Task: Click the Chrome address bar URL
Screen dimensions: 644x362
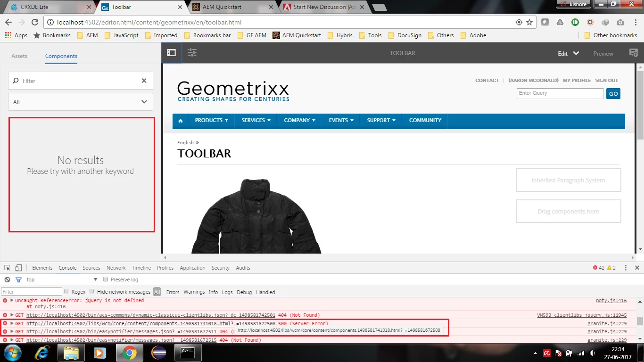Action: click(149, 22)
